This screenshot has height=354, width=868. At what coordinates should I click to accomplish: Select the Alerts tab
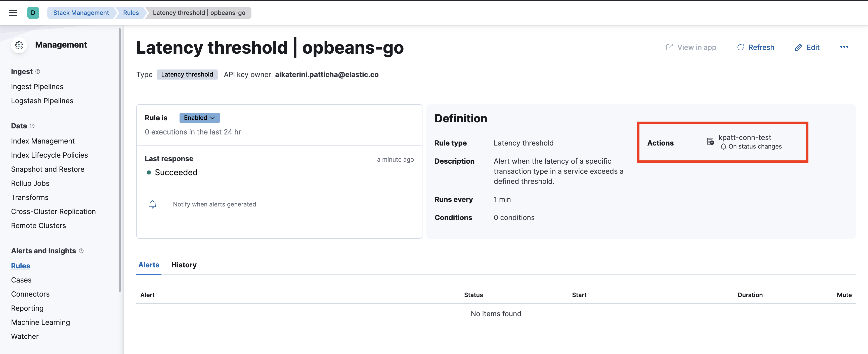[149, 265]
